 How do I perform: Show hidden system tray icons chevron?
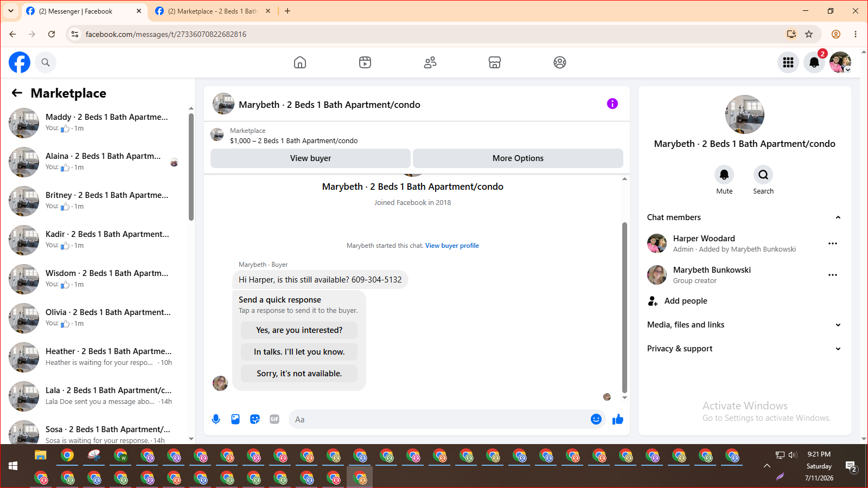[x=767, y=466]
